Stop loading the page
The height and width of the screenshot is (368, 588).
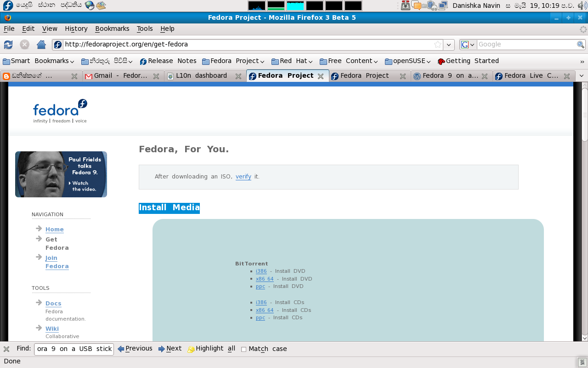coord(24,45)
